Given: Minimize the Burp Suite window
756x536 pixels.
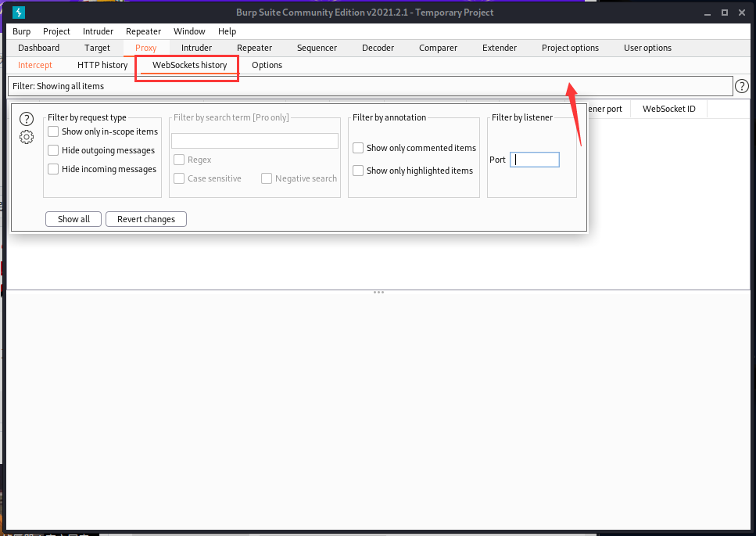Looking at the screenshot, I should (708, 13).
